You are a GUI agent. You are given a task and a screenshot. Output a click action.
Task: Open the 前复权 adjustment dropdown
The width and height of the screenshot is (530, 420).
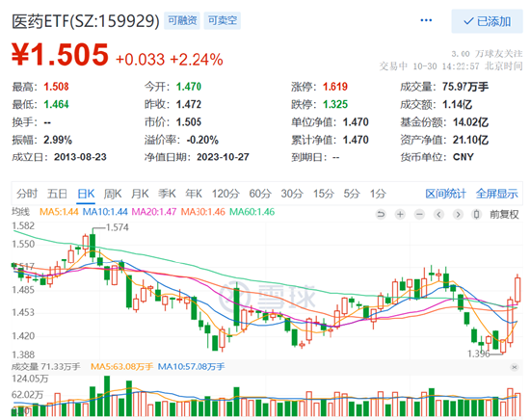pos(504,214)
